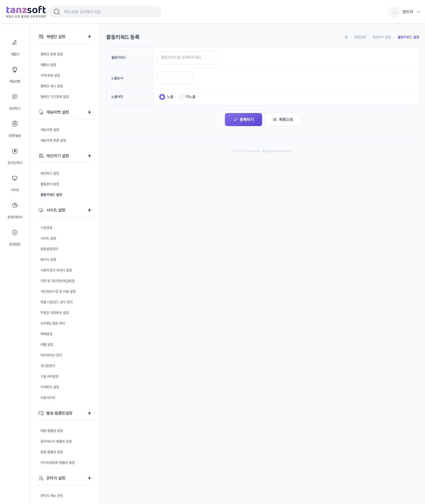
Task: Select 약관 및 개인정보취급방침 menu item
Action: click(x=58, y=281)
